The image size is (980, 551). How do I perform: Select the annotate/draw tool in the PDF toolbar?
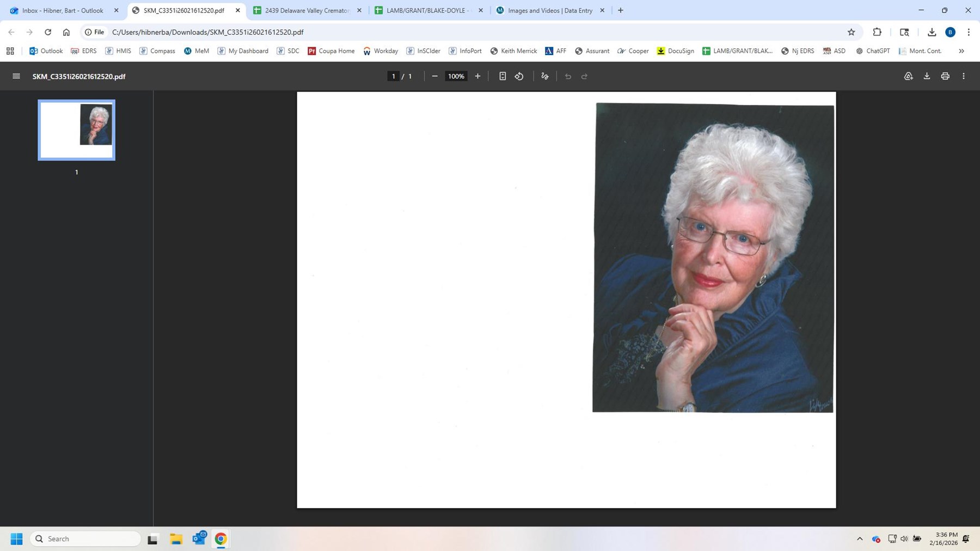pos(544,76)
